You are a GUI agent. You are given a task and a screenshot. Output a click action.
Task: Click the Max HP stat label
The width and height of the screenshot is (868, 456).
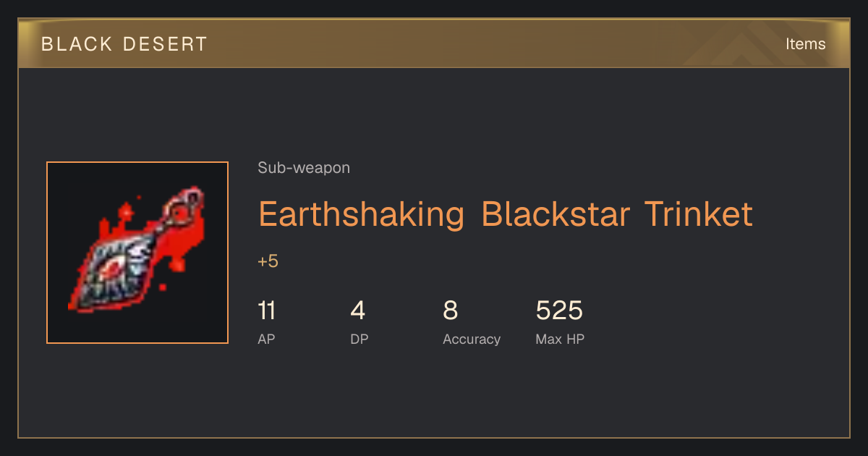pos(560,339)
